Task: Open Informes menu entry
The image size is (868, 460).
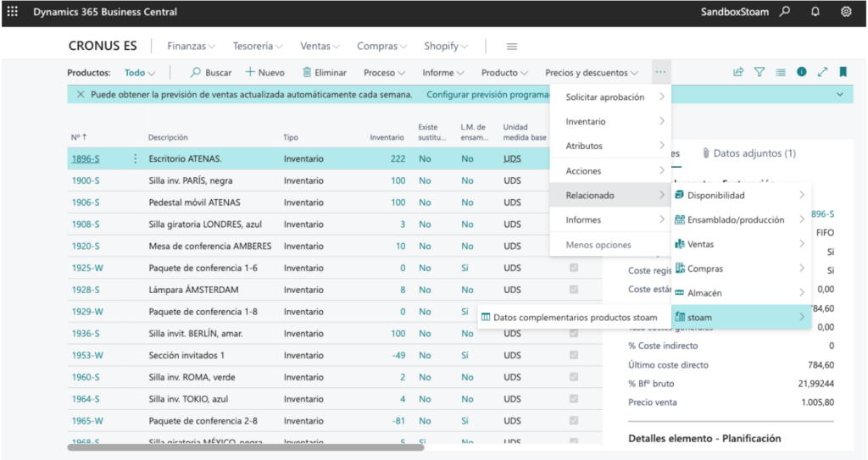Action: coord(610,219)
